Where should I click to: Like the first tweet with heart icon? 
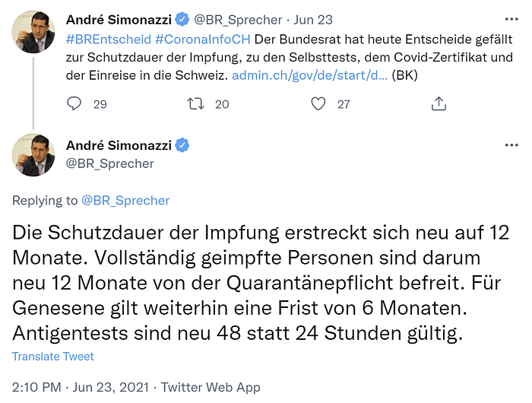[318, 103]
